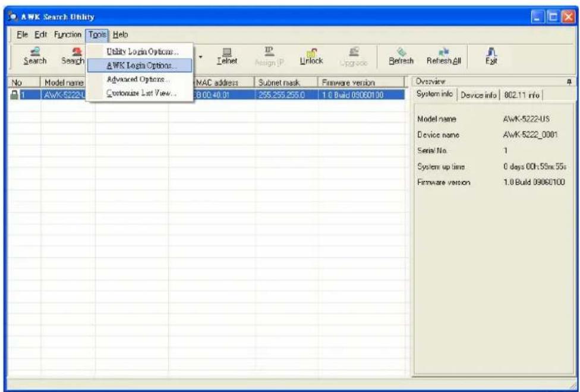Switch to the Device info tab
This screenshot has height=392, width=580.
(478, 95)
